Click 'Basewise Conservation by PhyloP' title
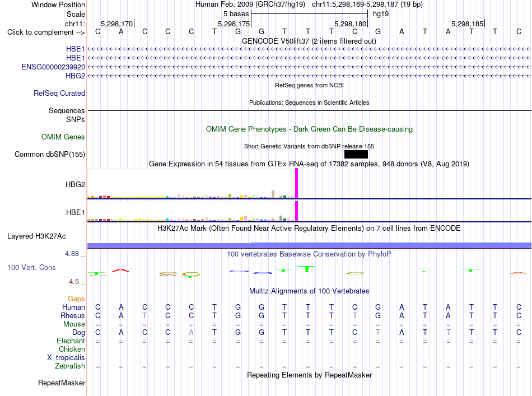Viewport: 532px width, 396px height. click(309, 254)
